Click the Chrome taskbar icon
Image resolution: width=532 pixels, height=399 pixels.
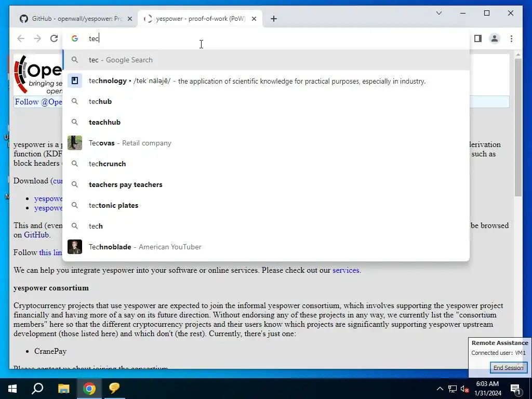pos(89,389)
